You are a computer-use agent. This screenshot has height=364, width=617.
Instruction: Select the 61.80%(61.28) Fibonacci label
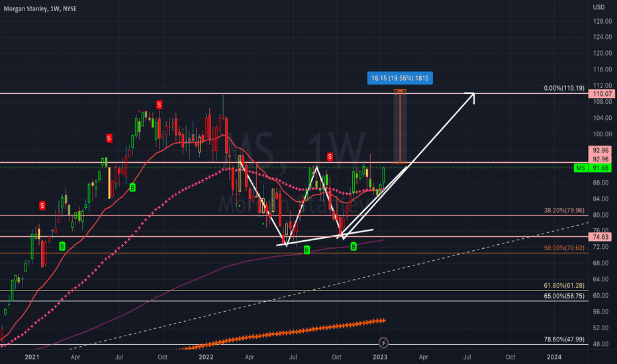click(564, 286)
